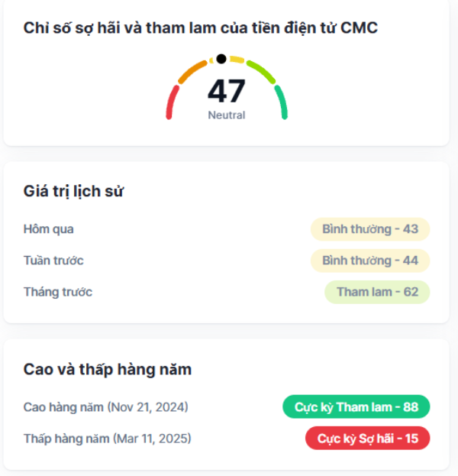458x476 pixels.
Task: Select the 'Tháng trước' row label
Action: (x=58, y=292)
